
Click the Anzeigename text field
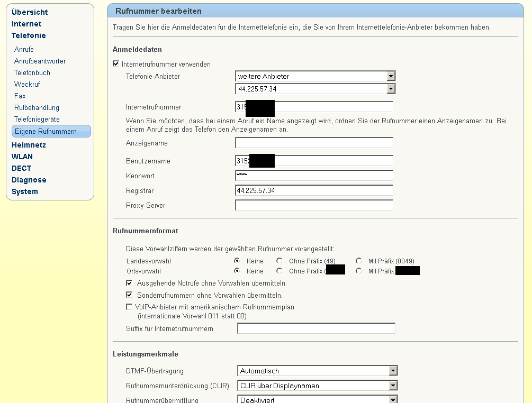[x=314, y=143]
